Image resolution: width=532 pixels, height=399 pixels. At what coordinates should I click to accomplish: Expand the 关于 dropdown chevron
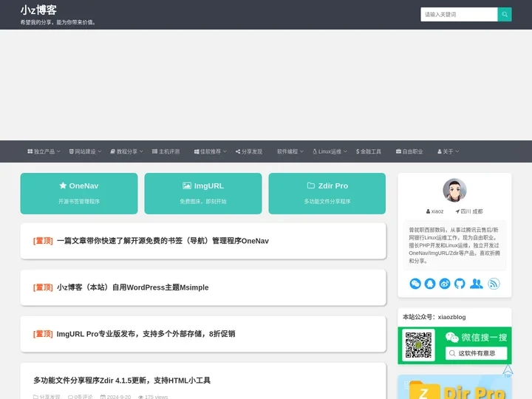[x=457, y=151]
